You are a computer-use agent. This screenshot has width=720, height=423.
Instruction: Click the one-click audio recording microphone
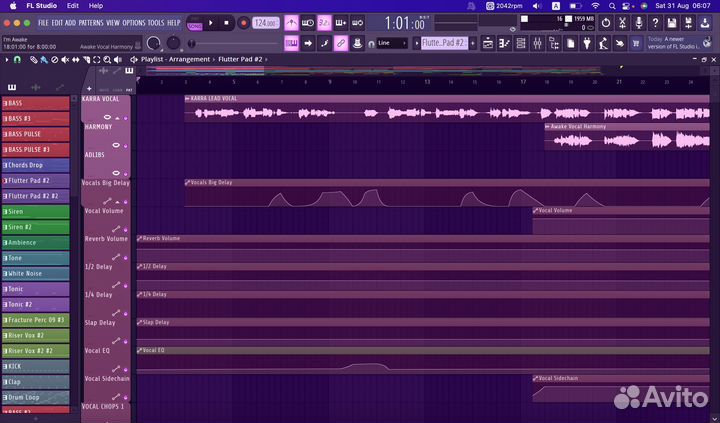pos(639,23)
